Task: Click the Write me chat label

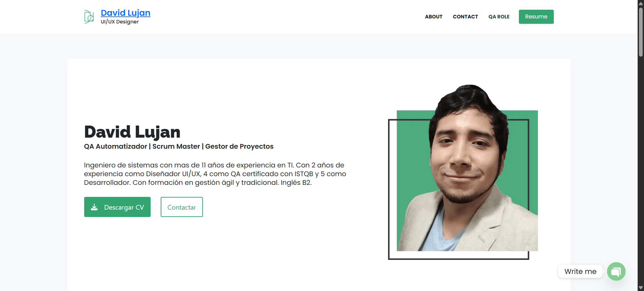Action: [x=580, y=271]
